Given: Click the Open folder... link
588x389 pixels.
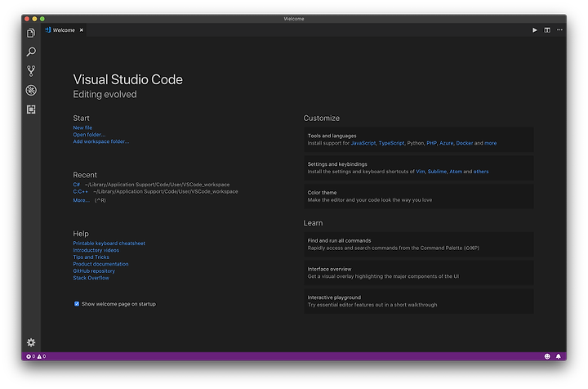Looking at the screenshot, I should (89, 135).
